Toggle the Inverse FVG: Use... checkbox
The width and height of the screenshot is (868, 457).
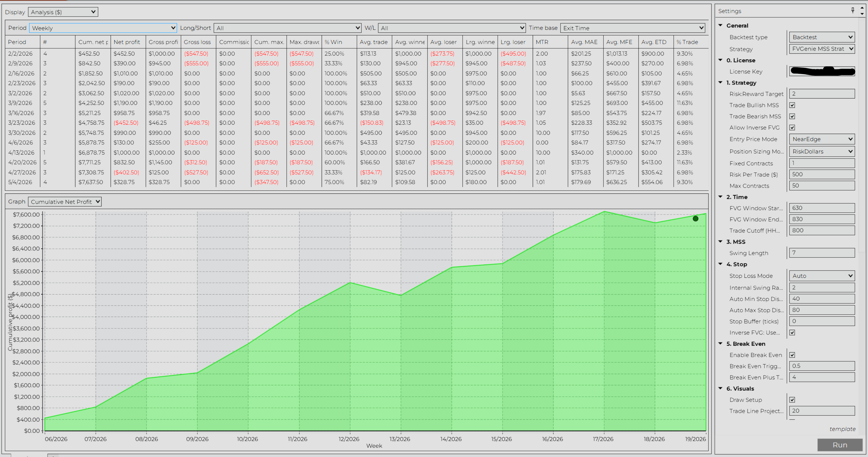click(792, 332)
